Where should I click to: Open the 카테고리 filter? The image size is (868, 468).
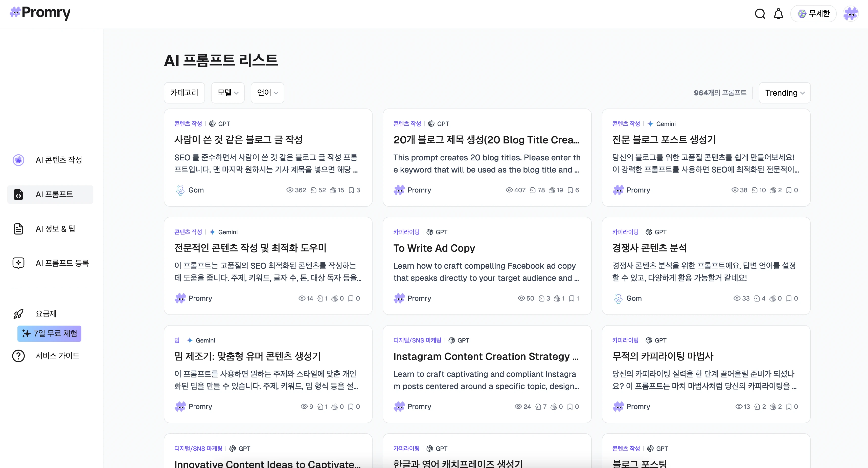[184, 93]
